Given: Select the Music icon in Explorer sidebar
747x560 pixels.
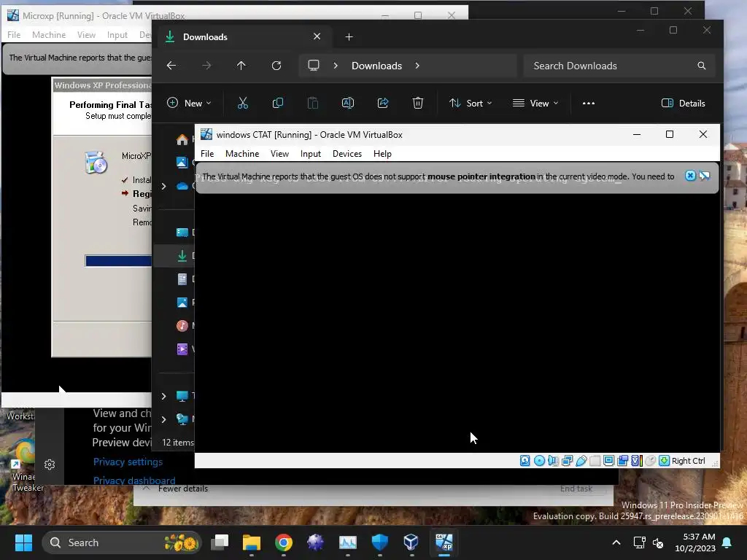Looking at the screenshot, I should pos(182,326).
